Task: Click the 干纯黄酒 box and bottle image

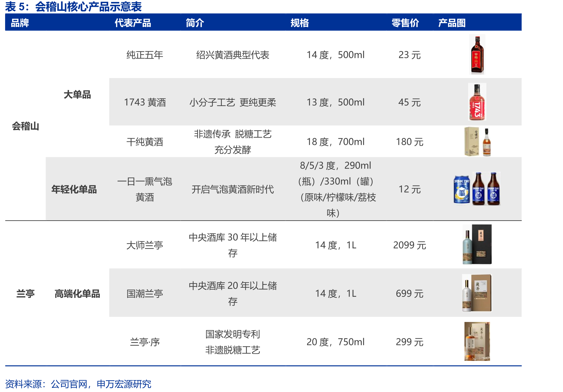Action: tap(477, 142)
